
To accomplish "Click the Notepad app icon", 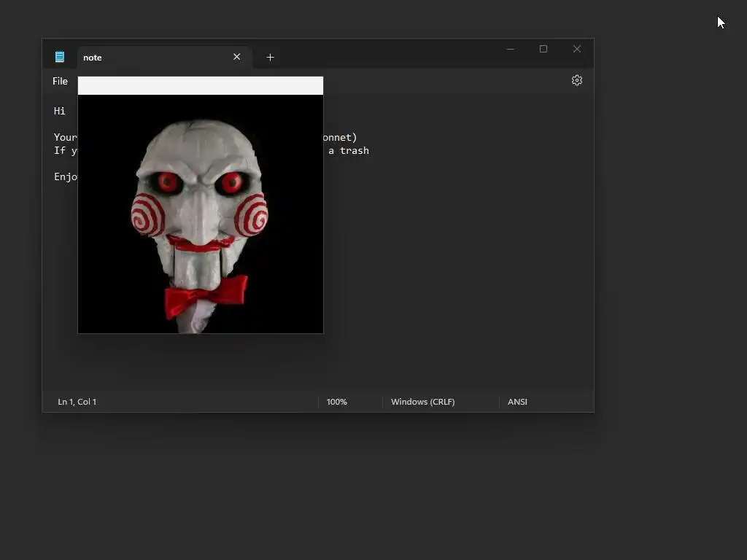I will coord(60,57).
